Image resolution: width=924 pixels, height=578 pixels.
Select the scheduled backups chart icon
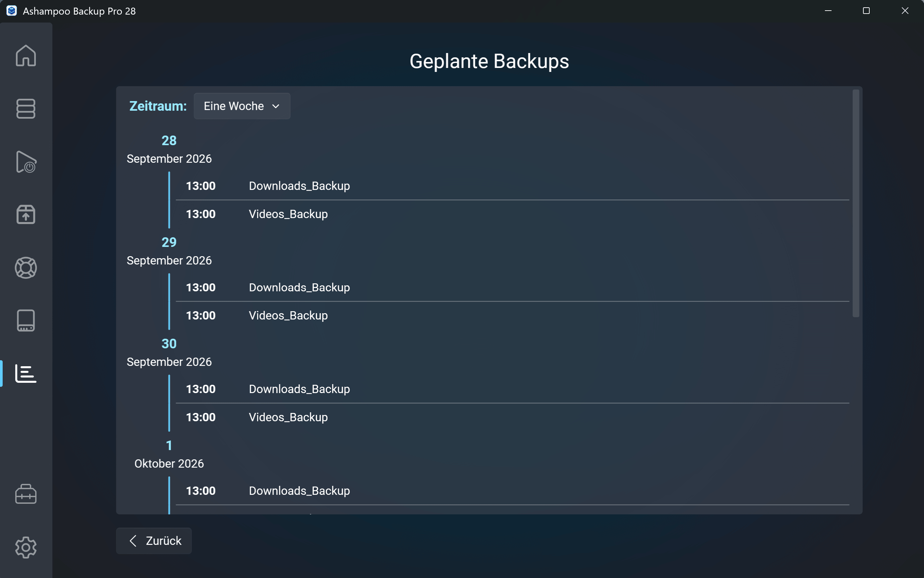click(26, 374)
